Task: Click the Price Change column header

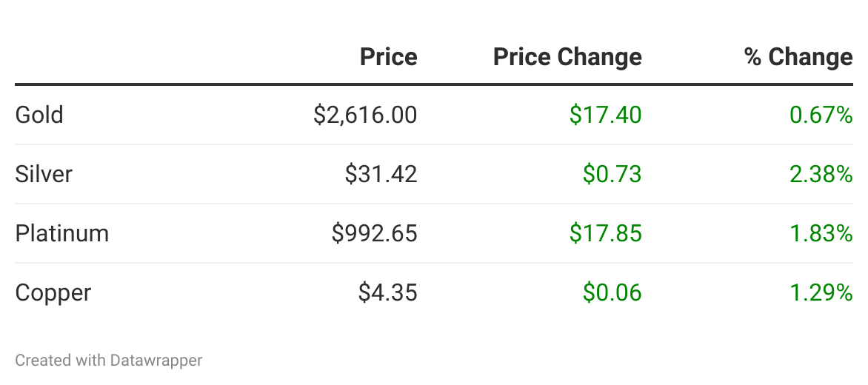Action: pos(567,57)
